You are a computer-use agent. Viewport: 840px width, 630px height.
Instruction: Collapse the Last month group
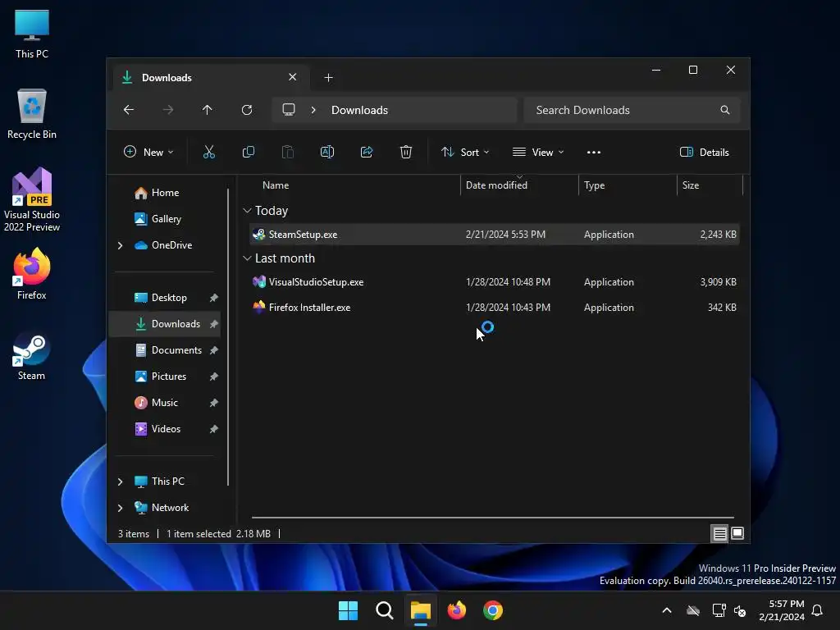(x=247, y=258)
